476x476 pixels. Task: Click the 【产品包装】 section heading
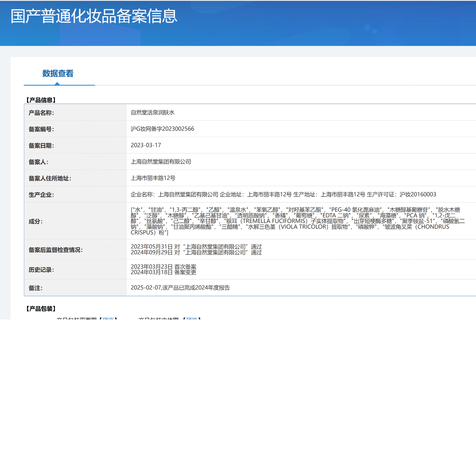pos(41,309)
